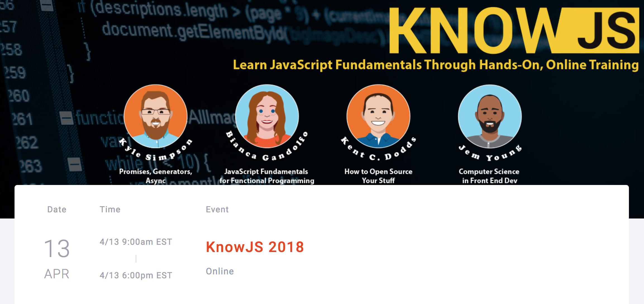The image size is (644, 304).
Task: Click 'Computer Science in Front End Dev' title
Action: 489,176
